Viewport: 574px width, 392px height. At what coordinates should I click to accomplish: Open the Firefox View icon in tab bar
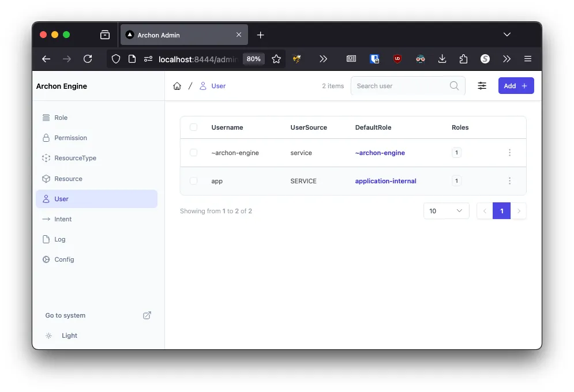click(x=105, y=35)
